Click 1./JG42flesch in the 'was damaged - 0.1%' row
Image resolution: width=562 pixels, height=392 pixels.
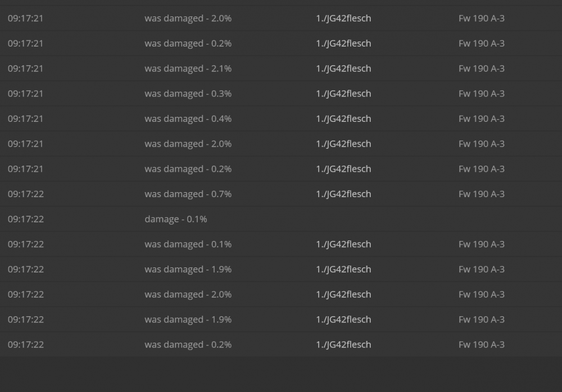click(343, 244)
